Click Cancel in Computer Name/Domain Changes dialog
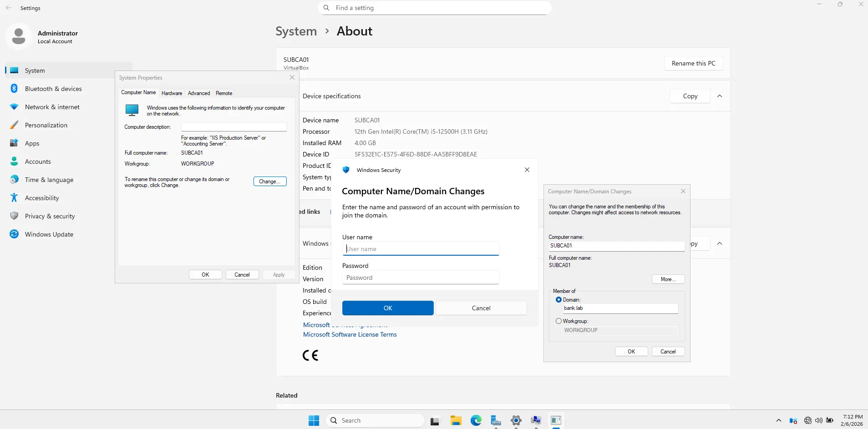 coord(668,352)
